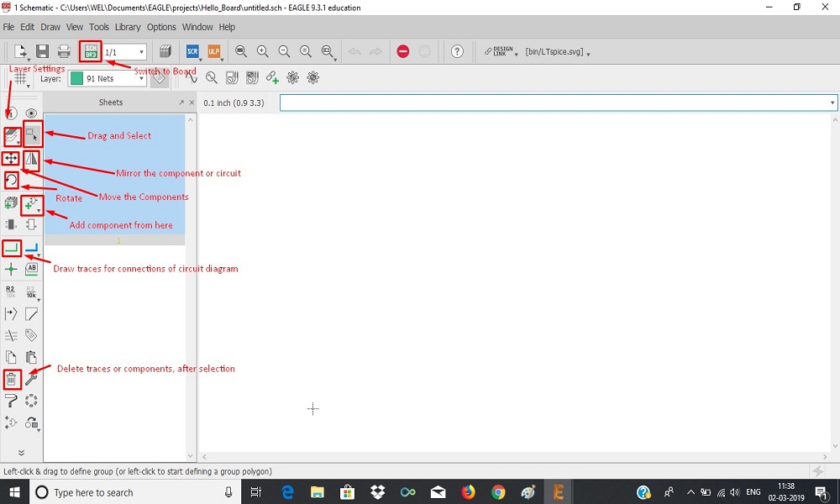Image resolution: width=840 pixels, height=504 pixels.
Task: Open the Draw menu
Action: click(50, 27)
